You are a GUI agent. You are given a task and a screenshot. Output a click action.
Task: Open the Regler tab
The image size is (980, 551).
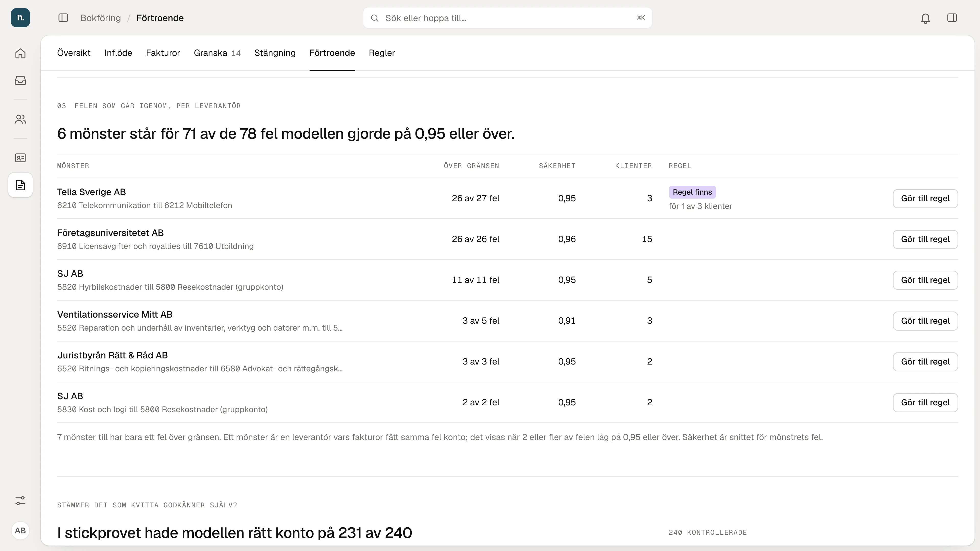click(382, 53)
